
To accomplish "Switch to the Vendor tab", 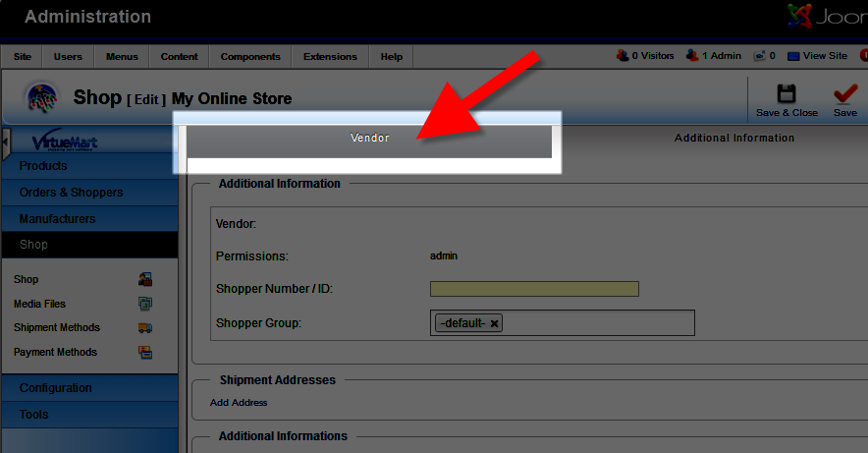I will [x=369, y=139].
